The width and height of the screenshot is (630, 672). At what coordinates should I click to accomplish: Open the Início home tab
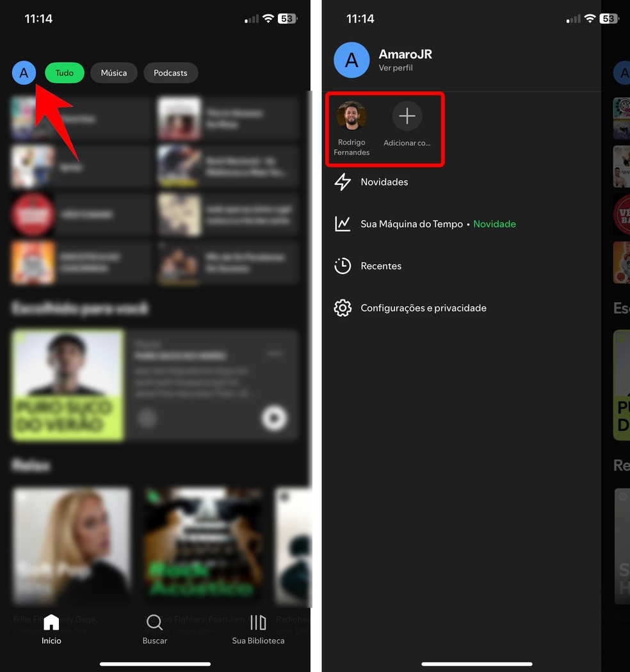pos(51,629)
